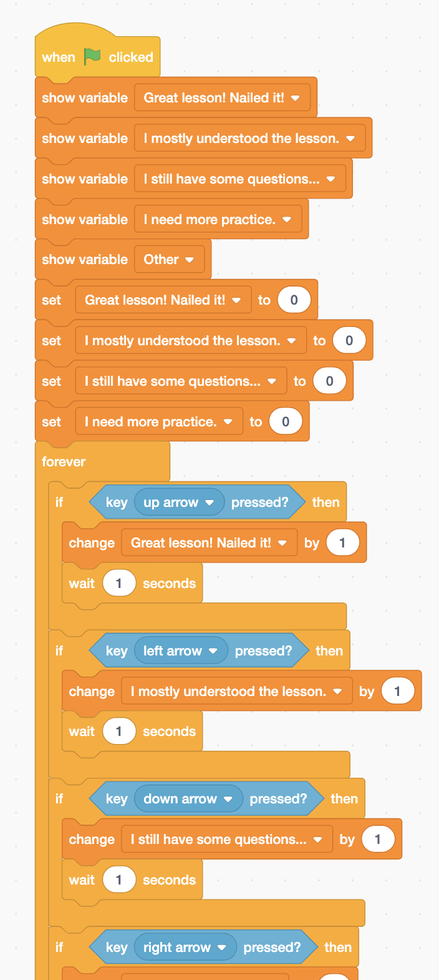The image size is (439, 980).
Task: Click the green flag icon in hat block
Action: [92, 57]
